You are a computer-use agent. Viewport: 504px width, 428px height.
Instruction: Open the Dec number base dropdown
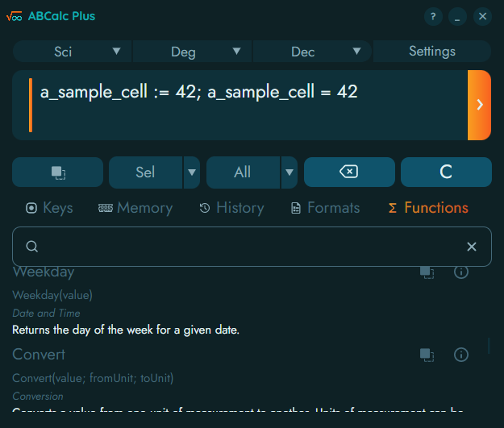(x=312, y=52)
